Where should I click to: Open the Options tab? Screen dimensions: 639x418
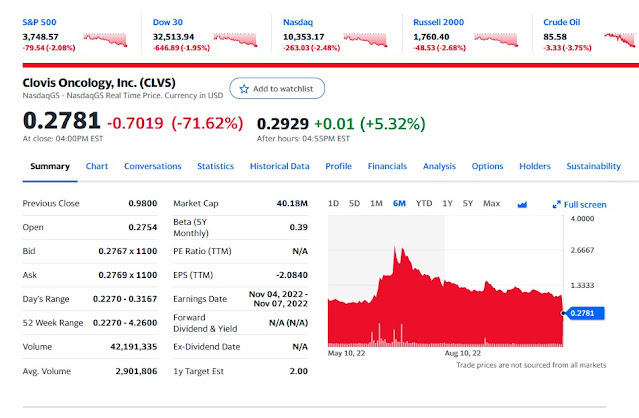(487, 166)
